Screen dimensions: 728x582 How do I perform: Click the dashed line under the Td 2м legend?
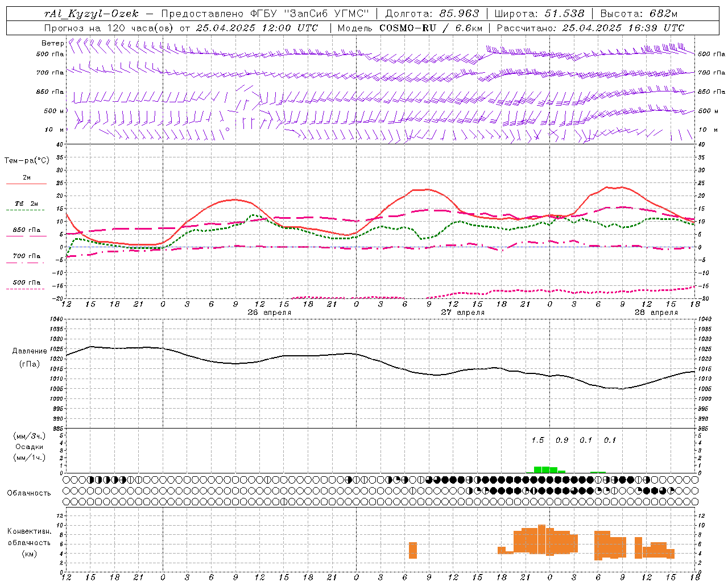coord(26,210)
